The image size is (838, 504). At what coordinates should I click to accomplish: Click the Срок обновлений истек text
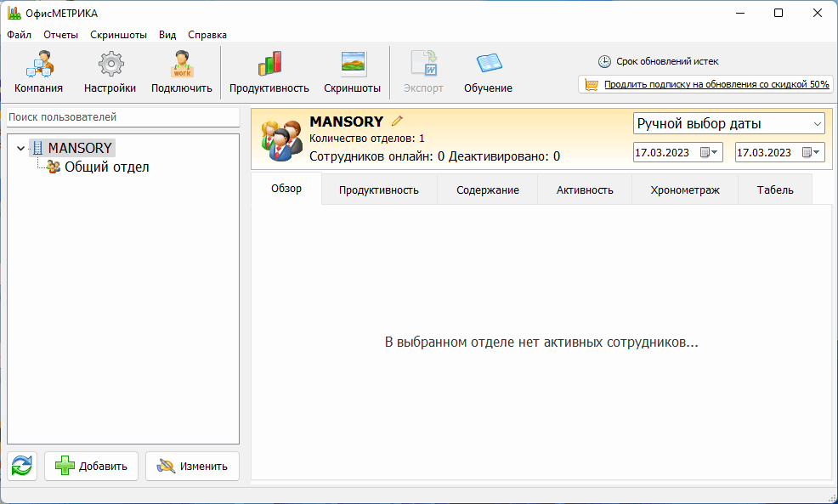(x=667, y=61)
